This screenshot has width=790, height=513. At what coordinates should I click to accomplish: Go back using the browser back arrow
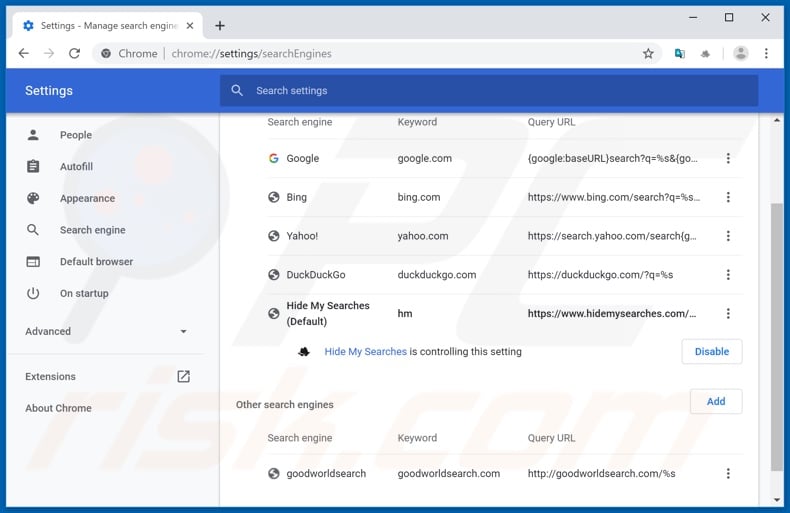24,53
